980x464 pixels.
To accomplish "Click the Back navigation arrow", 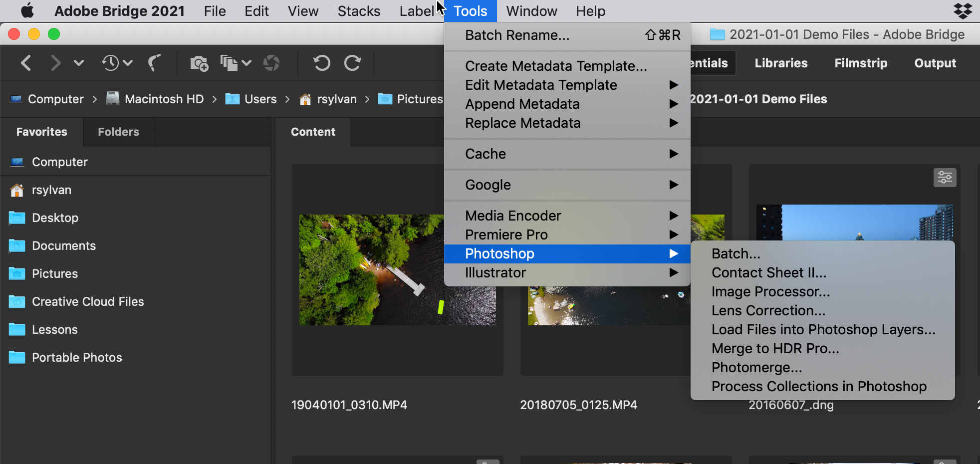I will (x=26, y=63).
